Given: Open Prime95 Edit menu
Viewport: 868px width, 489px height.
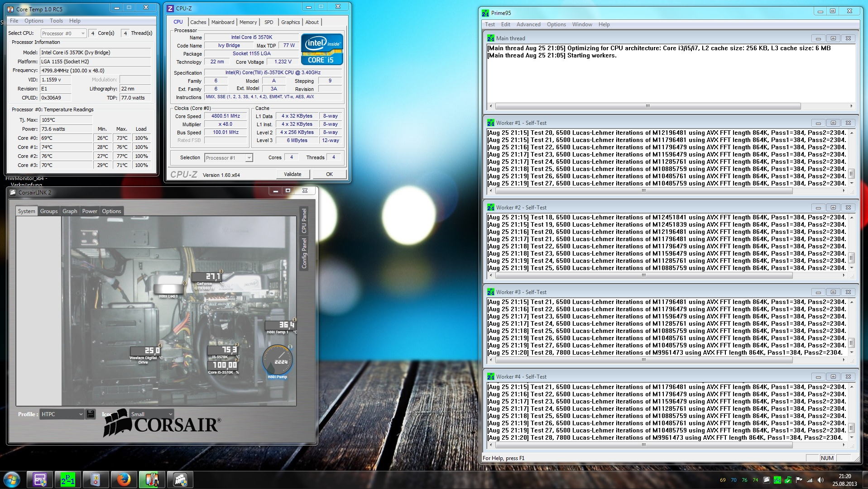Looking at the screenshot, I should point(506,24).
